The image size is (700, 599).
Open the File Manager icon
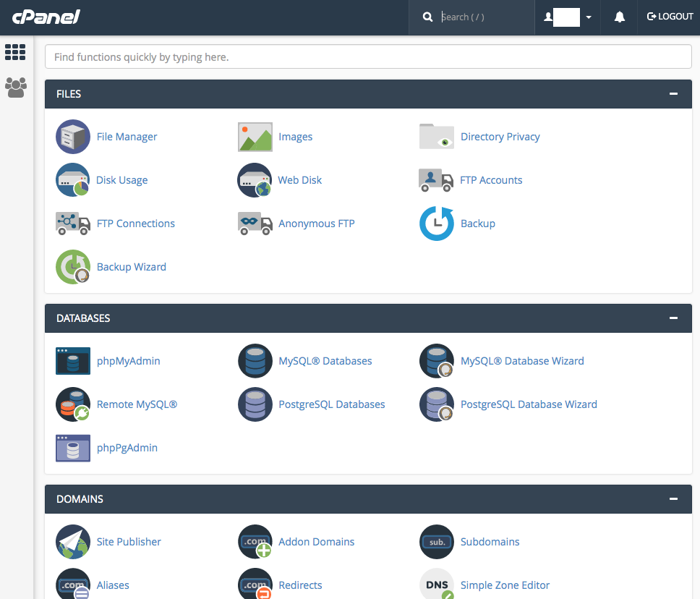click(73, 137)
